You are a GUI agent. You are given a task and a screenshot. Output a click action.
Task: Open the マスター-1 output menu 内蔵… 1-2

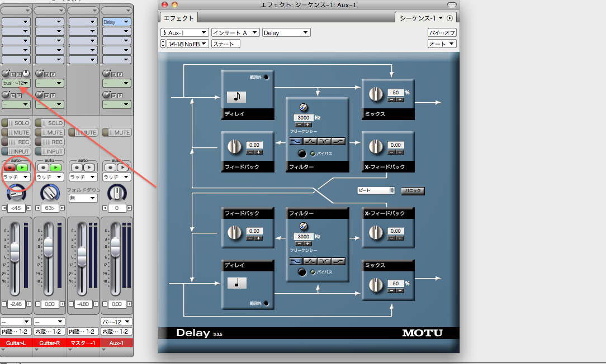point(83,332)
